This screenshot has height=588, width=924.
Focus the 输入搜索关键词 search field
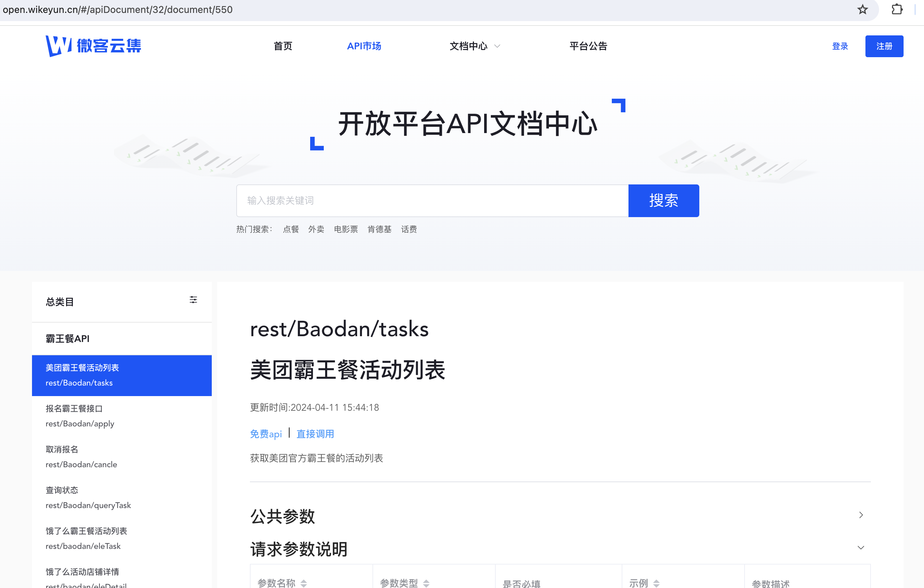(432, 201)
